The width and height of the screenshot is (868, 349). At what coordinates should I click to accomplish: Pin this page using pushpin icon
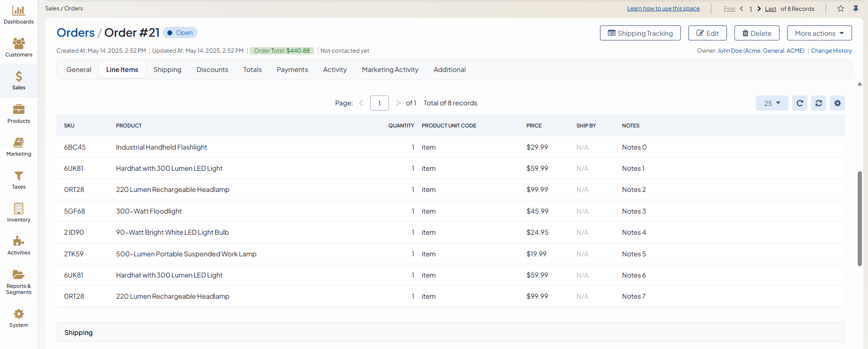(856, 8)
